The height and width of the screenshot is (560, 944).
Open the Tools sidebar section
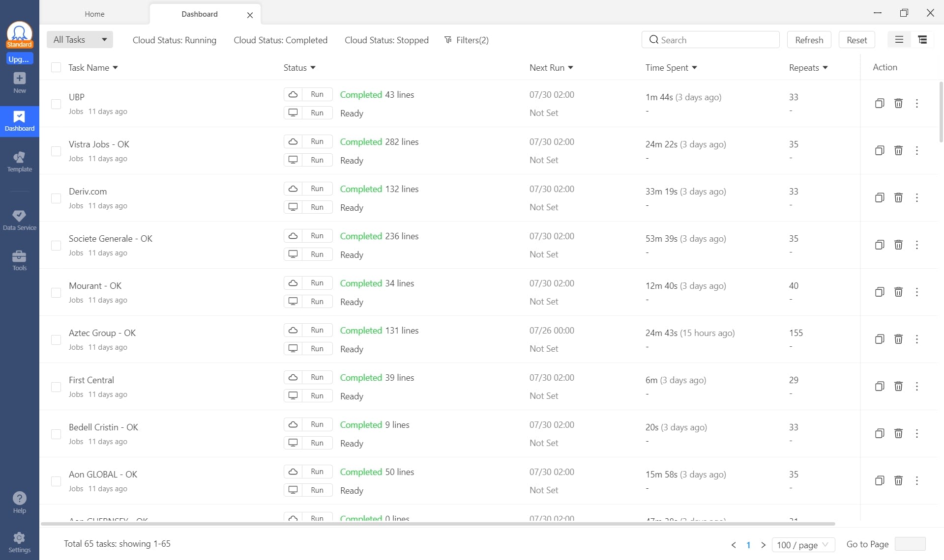pyautogui.click(x=20, y=261)
